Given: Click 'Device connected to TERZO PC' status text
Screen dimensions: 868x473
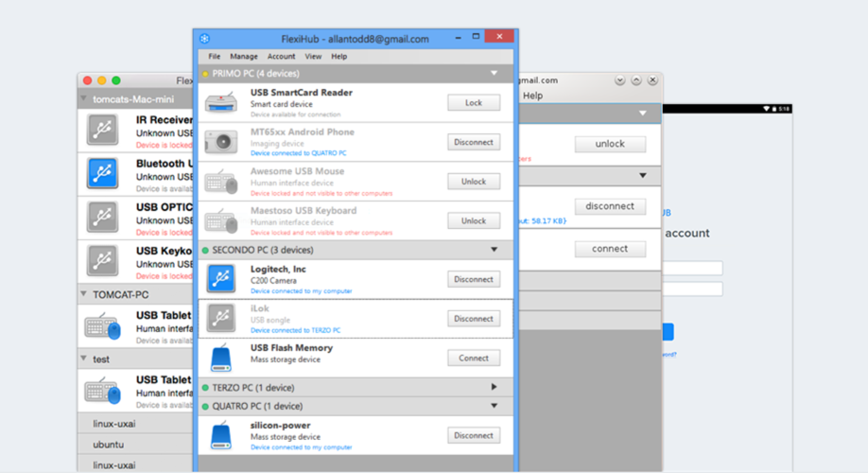Looking at the screenshot, I should point(296,331).
